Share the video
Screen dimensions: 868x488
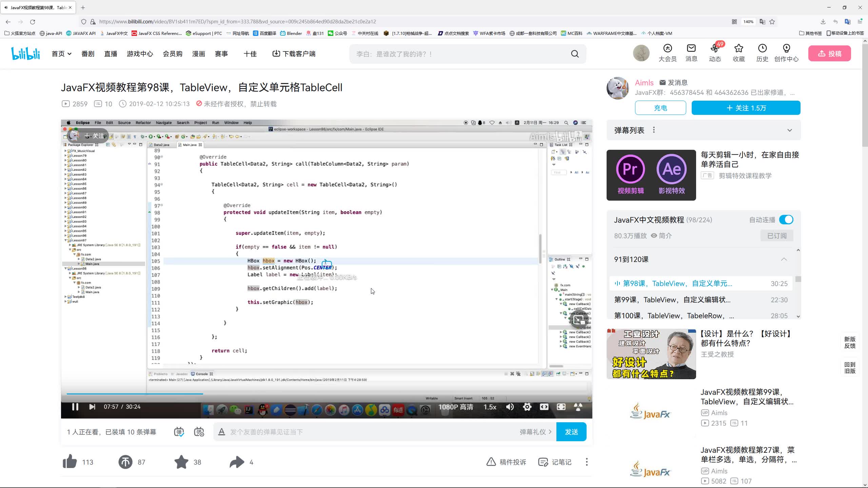pyautogui.click(x=237, y=462)
